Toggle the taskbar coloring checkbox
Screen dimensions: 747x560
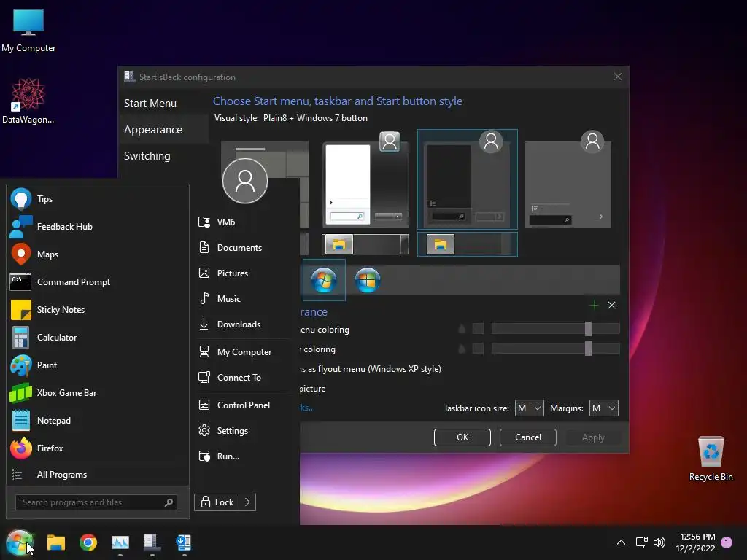[478, 349]
